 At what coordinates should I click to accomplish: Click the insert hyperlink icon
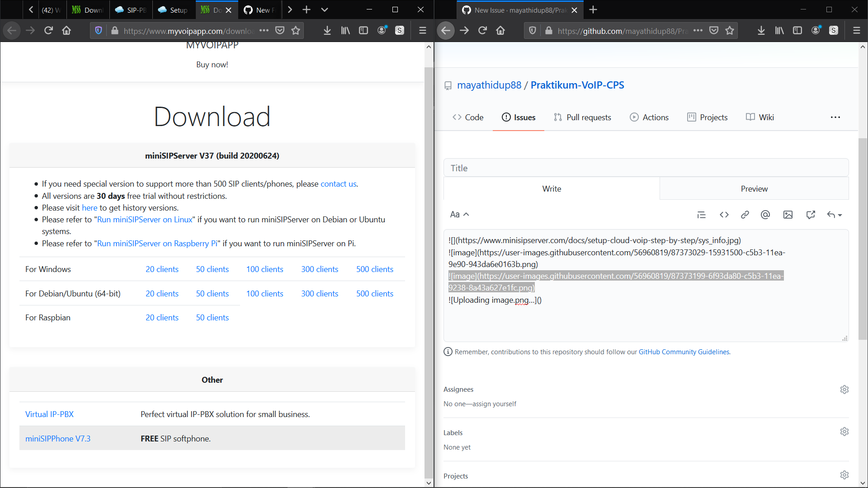pos(745,215)
